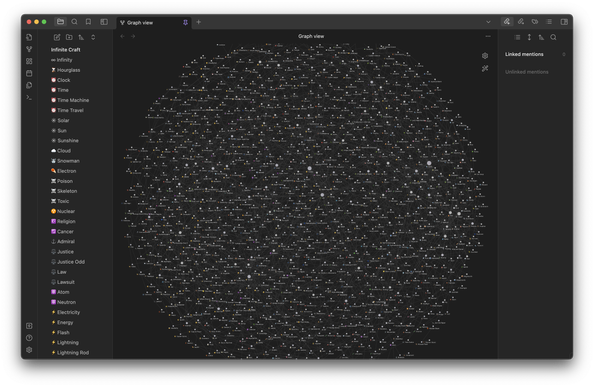This screenshot has width=594, height=387.
Task: Open the search tab in left sidebar
Action: pyautogui.click(x=75, y=22)
